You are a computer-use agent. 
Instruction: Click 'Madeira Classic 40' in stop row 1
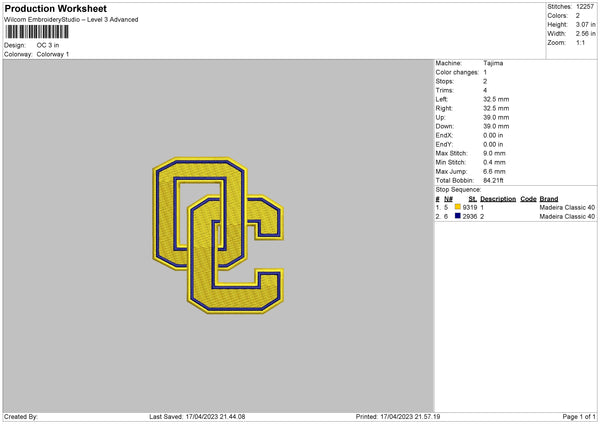pyautogui.click(x=567, y=207)
